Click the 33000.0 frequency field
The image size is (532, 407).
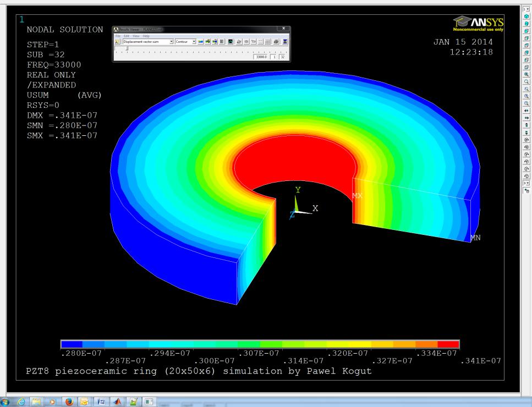(x=261, y=57)
